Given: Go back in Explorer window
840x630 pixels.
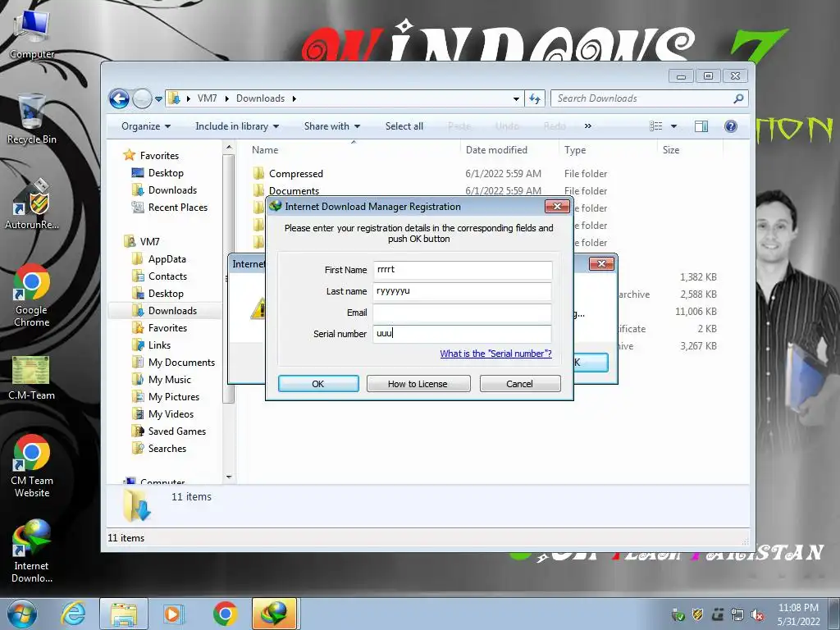Looking at the screenshot, I should pyautogui.click(x=119, y=98).
